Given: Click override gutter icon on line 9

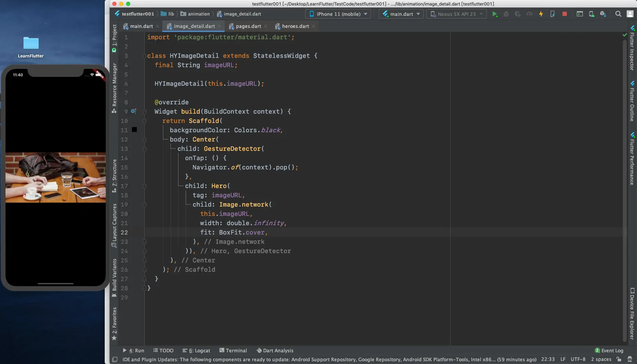Looking at the screenshot, I should click(134, 111).
